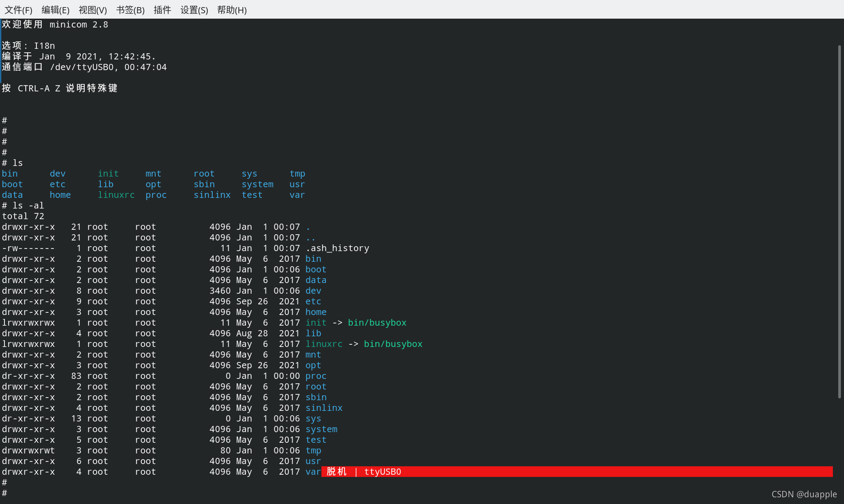Click 'dev' in the ls -al listing
Image resolution: width=844 pixels, height=504 pixels.
point(313,291)
